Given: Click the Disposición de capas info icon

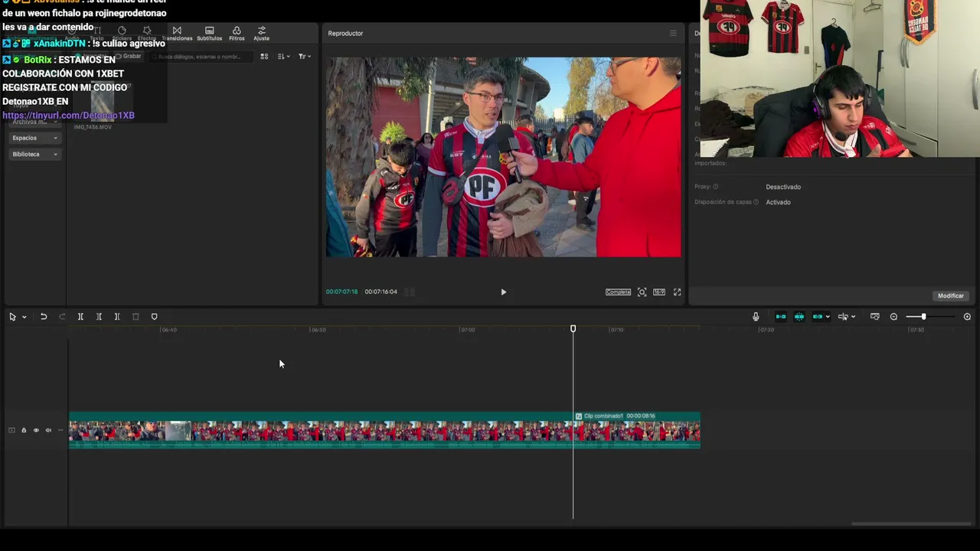Looking at the screenshot, I should [756, 202].
